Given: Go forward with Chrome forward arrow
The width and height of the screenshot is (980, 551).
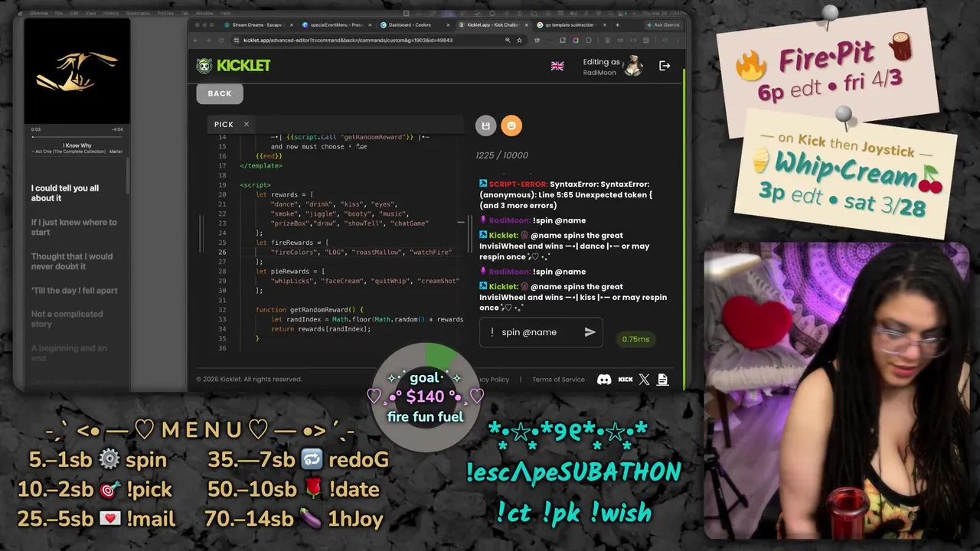Looking at the screenshot, I should click(x=208, y=40).
